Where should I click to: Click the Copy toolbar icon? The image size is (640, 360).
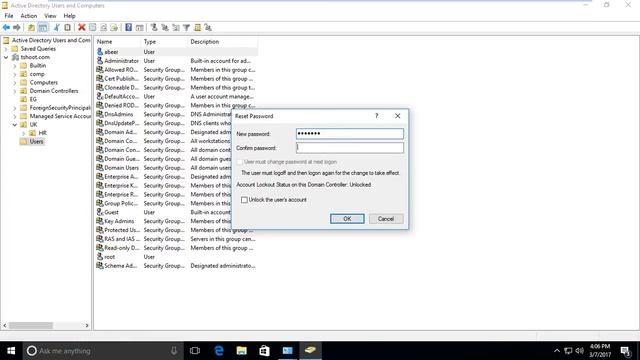[x=67, y=27]
